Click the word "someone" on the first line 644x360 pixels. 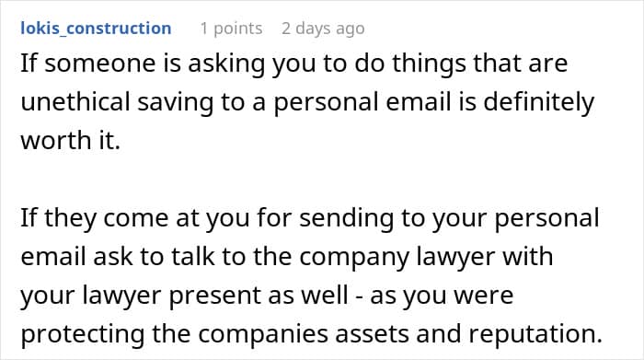point(100,64)
